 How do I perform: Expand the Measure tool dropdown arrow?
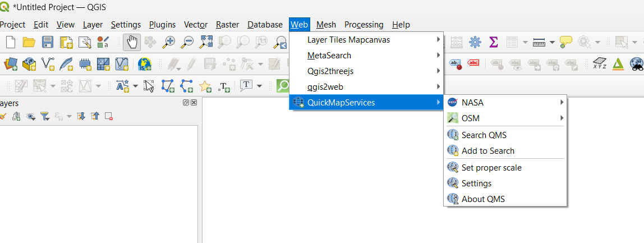552,42
